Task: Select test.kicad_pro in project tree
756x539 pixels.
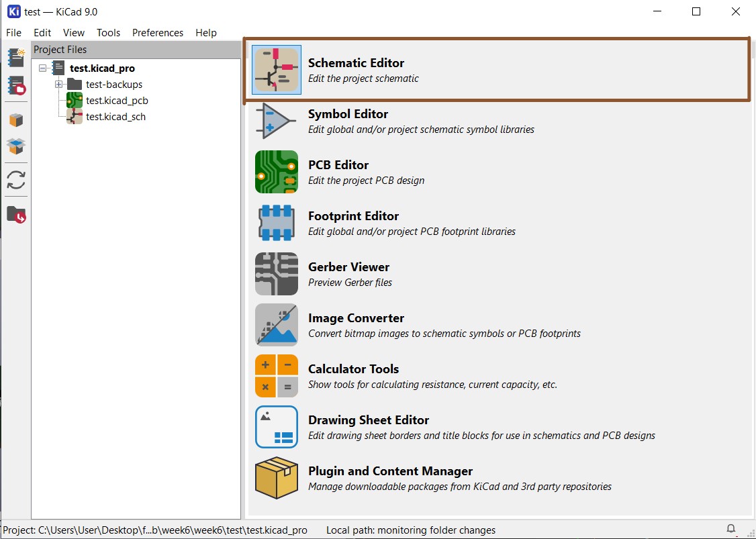Action: pos(102,68)
